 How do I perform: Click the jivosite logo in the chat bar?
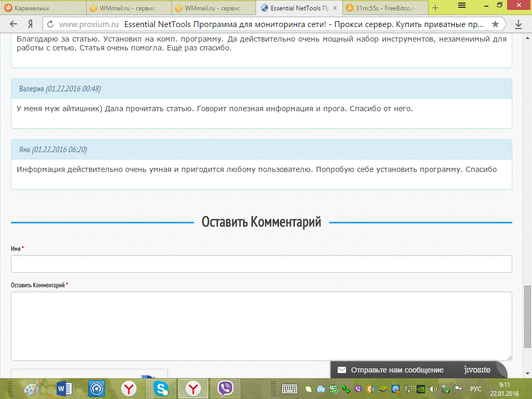pos(477,369)
